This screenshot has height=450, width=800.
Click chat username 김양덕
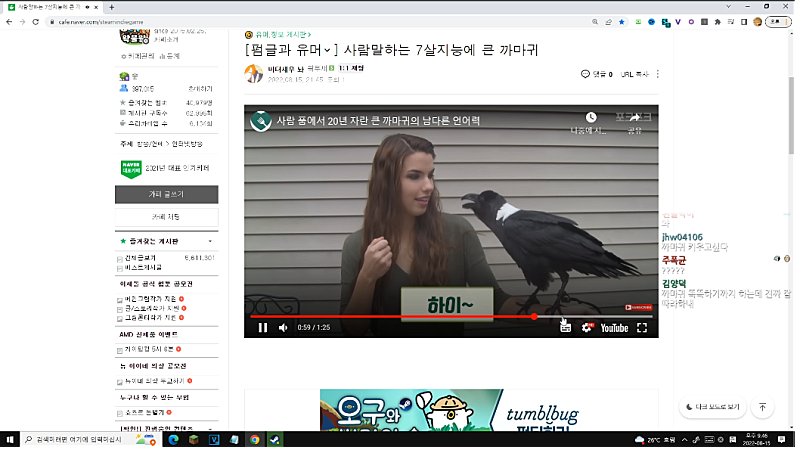pyautogui.click(x=674, y=284)
